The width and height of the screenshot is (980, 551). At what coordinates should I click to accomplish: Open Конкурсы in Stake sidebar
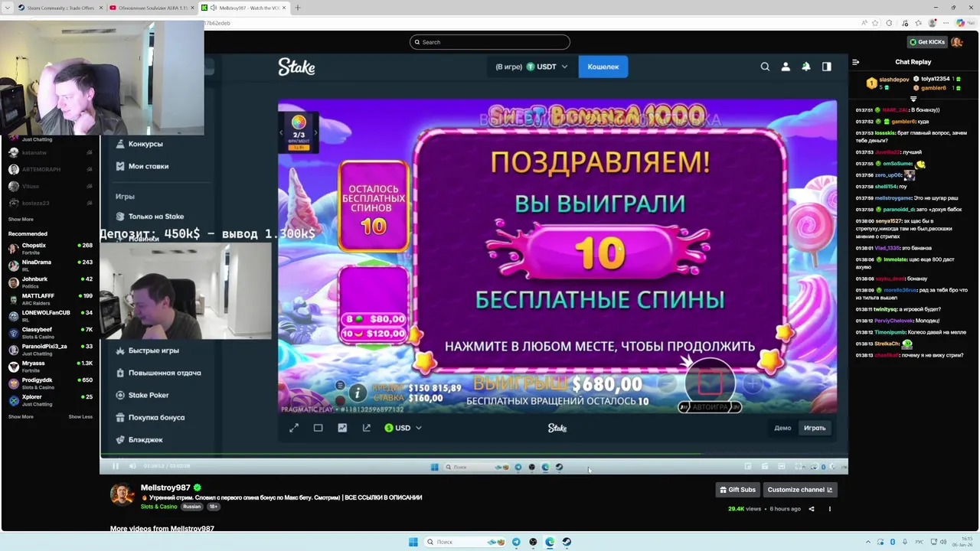point(145,144)
